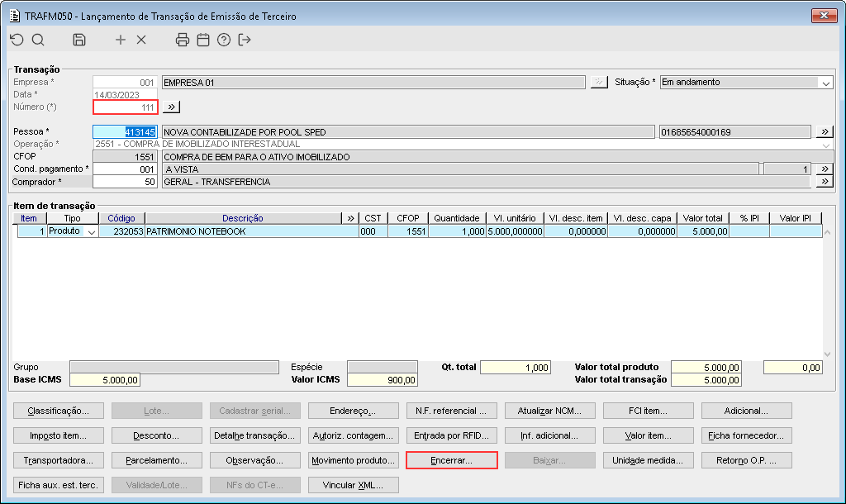The image size is (846, 504).
Task: Click the exit door toolbar icon
Action: (245, 40)
